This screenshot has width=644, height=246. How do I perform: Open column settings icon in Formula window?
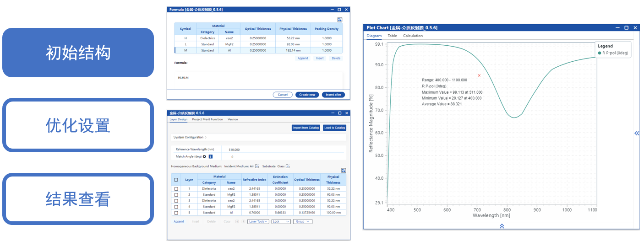tap(339, 20)
